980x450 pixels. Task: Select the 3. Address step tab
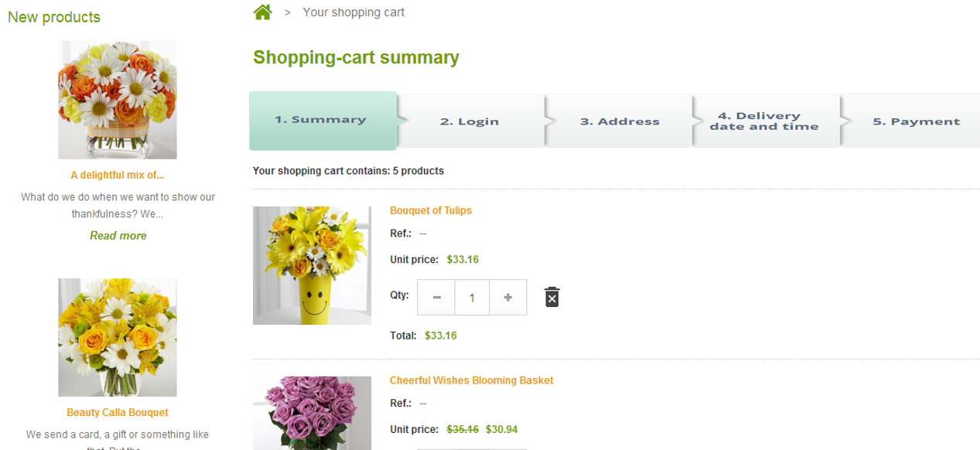click(620, 121)
